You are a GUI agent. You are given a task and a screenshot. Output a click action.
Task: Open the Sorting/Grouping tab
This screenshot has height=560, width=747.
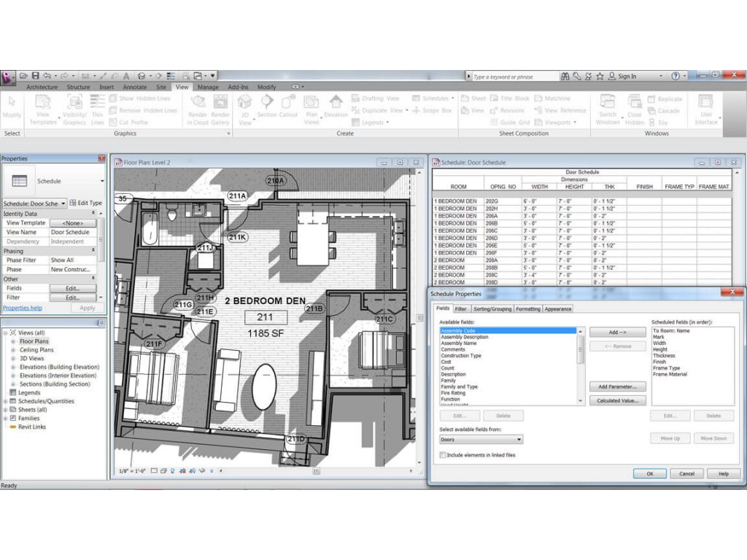point(492,308)
